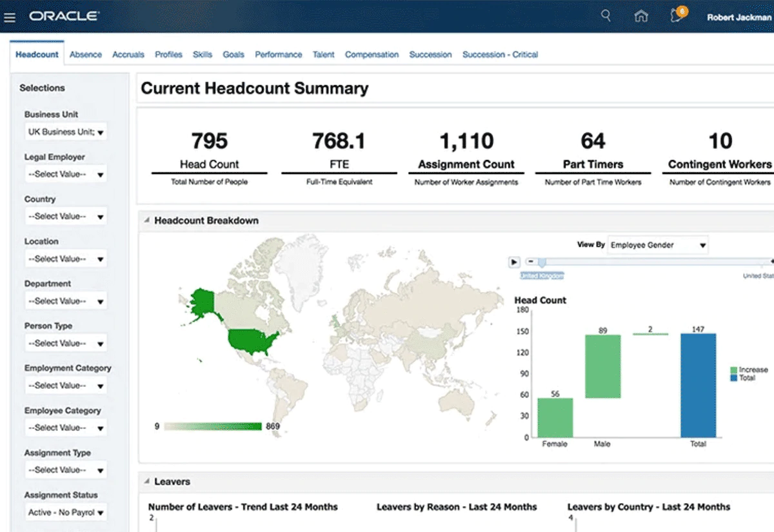Expand the Legal Employer dropdown
774x532 pixels.
(66, 174)
